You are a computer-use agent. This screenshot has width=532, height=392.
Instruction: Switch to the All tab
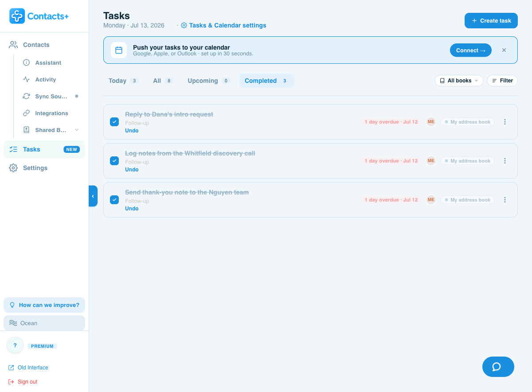click(x=163, y=81)
